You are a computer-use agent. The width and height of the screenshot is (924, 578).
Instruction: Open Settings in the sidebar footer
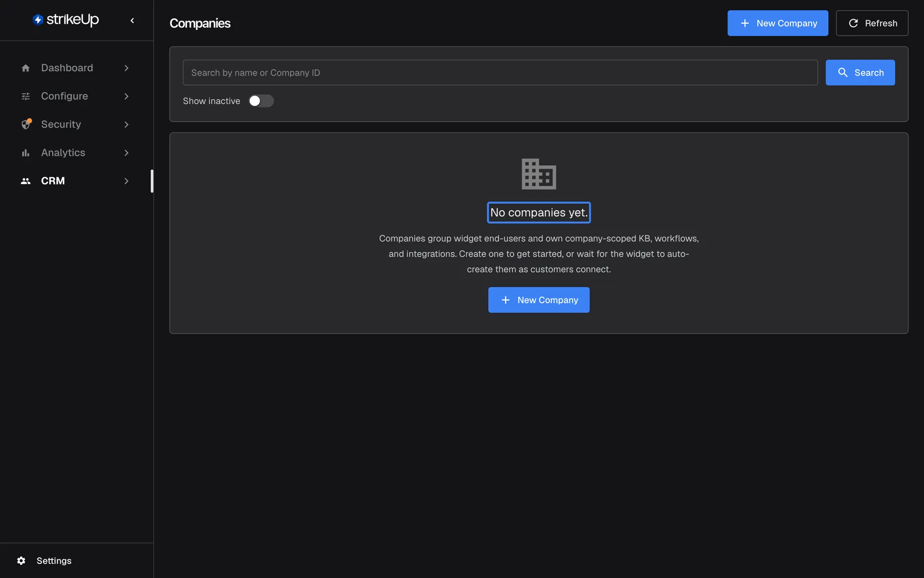pos(76,561)
